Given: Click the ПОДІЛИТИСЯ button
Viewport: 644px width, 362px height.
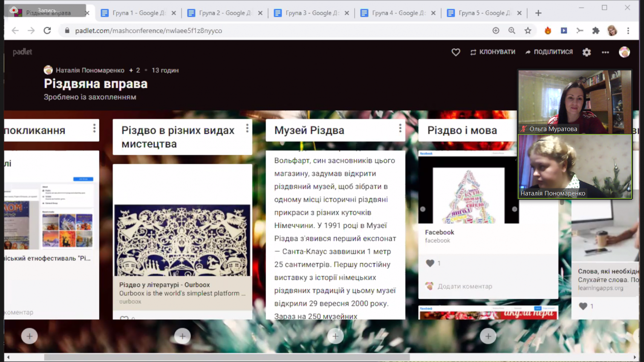Looking at the screenshot, I should click(x=549, y=52).
